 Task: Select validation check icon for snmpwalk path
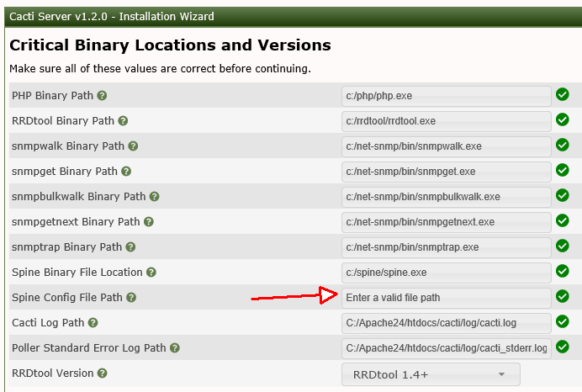coord(563,146)
